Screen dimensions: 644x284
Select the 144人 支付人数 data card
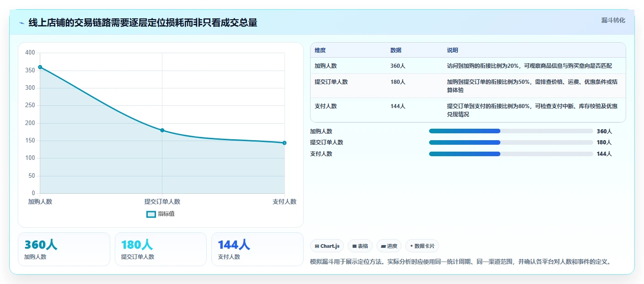(258, 249)
